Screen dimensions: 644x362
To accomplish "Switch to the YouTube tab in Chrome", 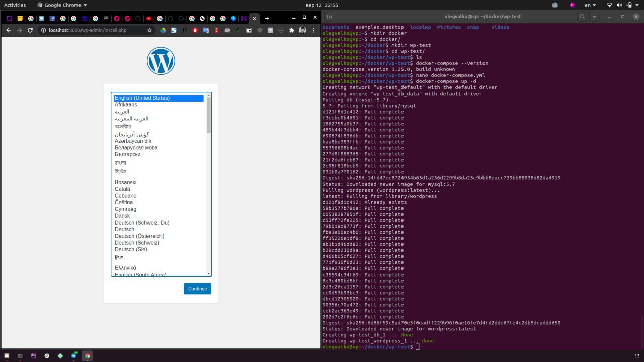I will 149,19.
